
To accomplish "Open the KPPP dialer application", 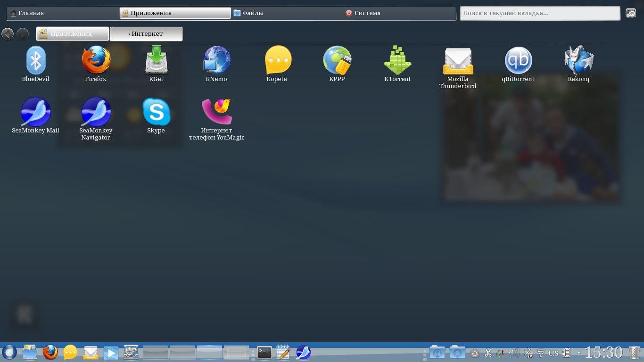I will coord(337,64).
